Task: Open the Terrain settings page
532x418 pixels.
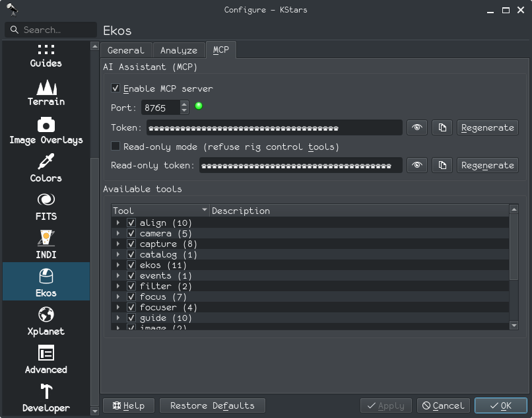Action: pyautogui.click(x=46, y=92)
